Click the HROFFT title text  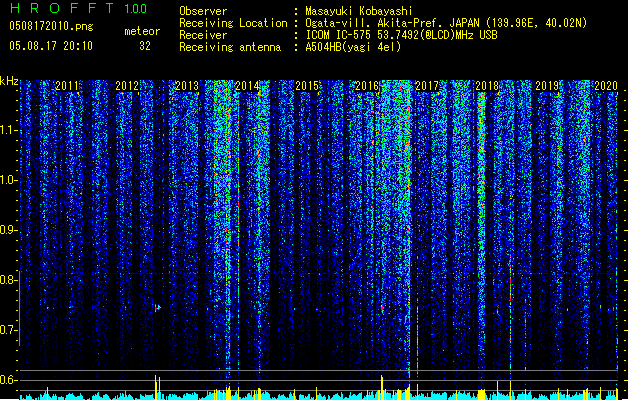pyautogui.click(x=62, y=8)
